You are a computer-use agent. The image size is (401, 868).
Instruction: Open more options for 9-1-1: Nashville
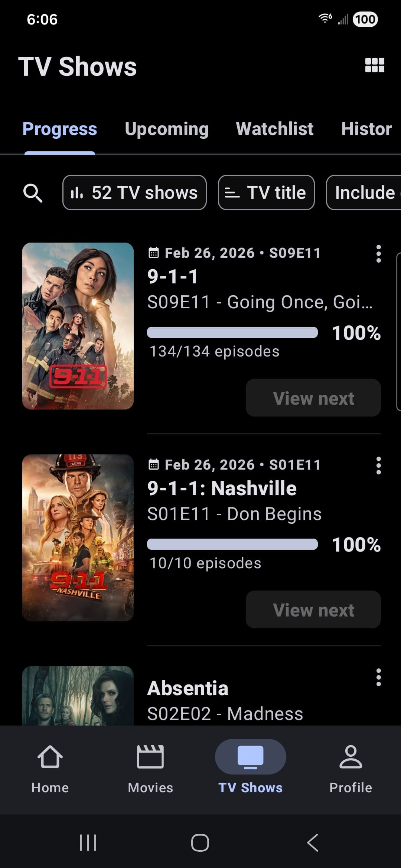pos(378,466)
